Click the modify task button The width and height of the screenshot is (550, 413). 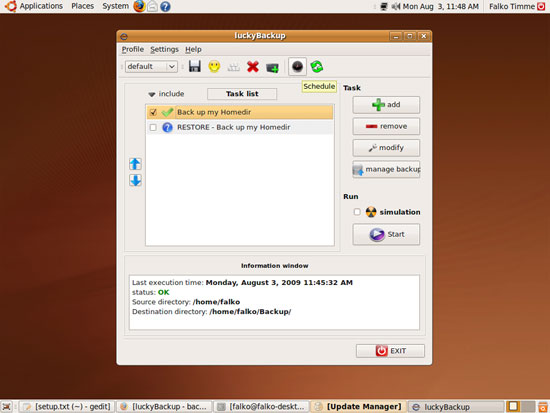386,148
